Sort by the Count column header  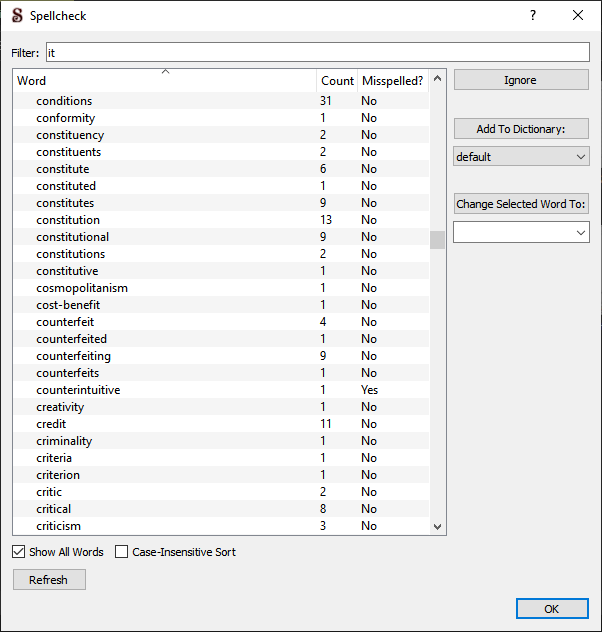tap(337, 81)
